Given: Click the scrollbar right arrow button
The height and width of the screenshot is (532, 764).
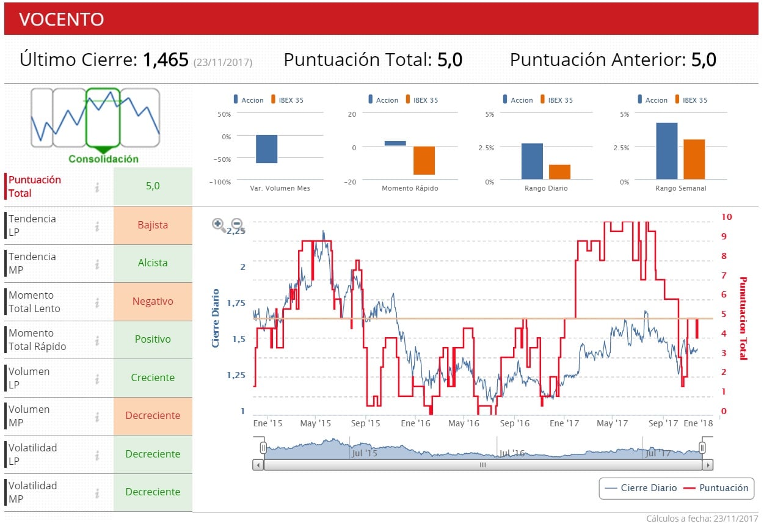Looking at the screenshot, I should (x=708, y=465).
